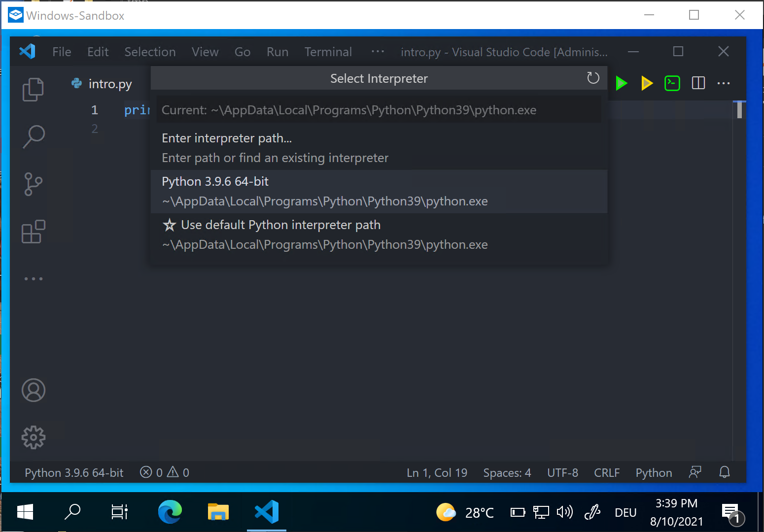
Task: Click the VS Code logo icon
Action: (x=27, y=52)
